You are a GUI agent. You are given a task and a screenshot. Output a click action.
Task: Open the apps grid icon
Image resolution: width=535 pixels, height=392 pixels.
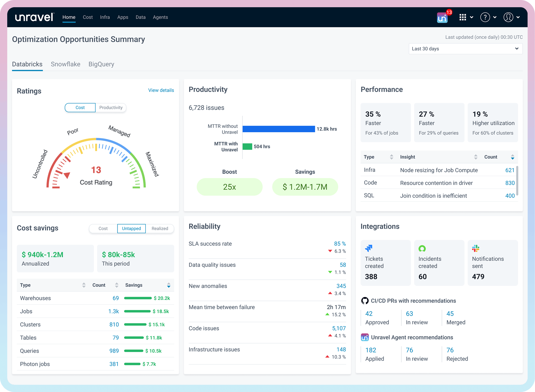point(462,17)
